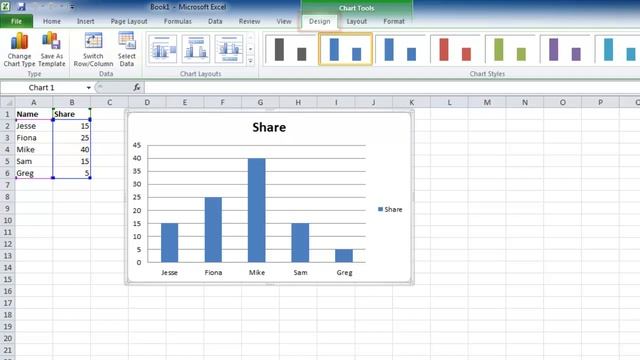Open the Formulas tab

point(178,21)
